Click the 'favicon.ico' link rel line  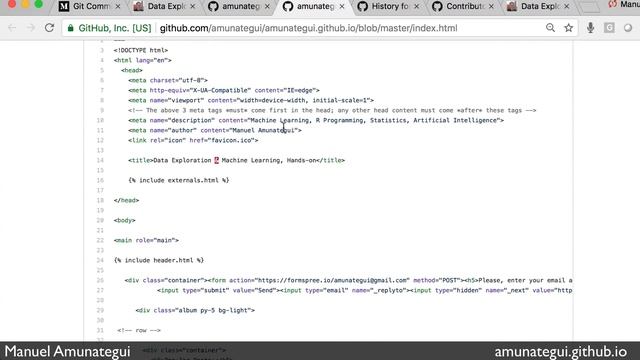pyautogui.click(x=193, y=140)
